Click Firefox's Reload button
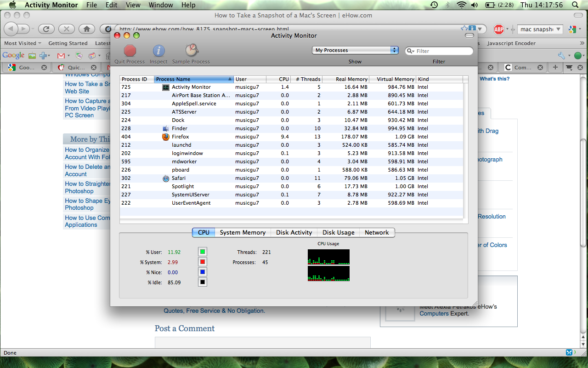This screenshot has width=588, height=368. click(46, 29)
